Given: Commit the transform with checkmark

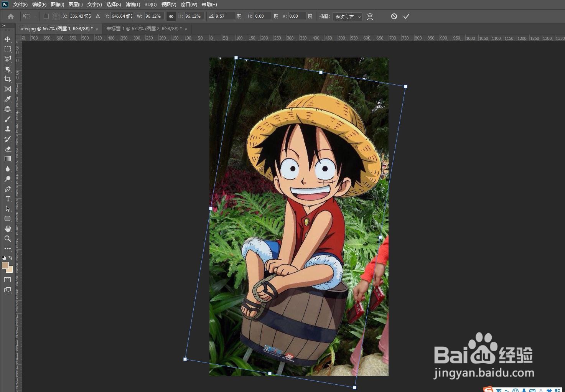Looking at the screenshot, I should pyautogui.click(x=406, y=16).
